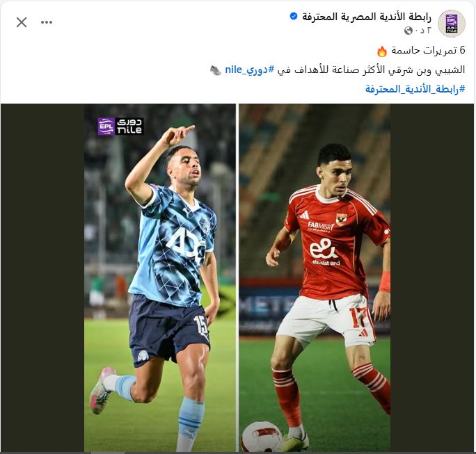The height and width of the screenshot is (454, 476).
Task: Click the EPL page profile avatar
Action: (x=452, y=24)
